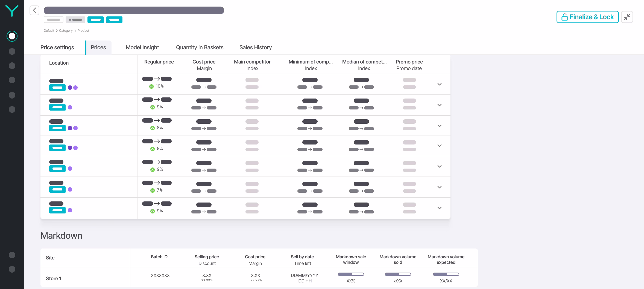
Task: Click the Y logo in the sidebar
Action: tap(12, 11)
